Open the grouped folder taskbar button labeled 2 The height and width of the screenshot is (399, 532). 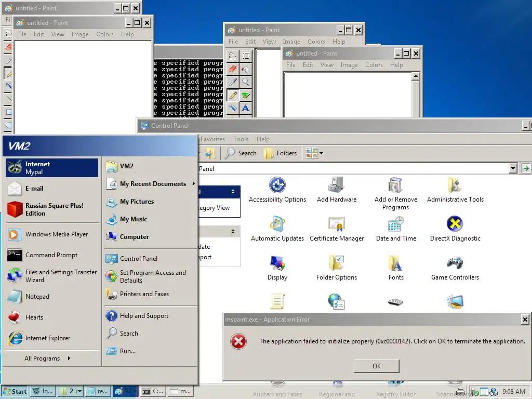pos(71,391)
